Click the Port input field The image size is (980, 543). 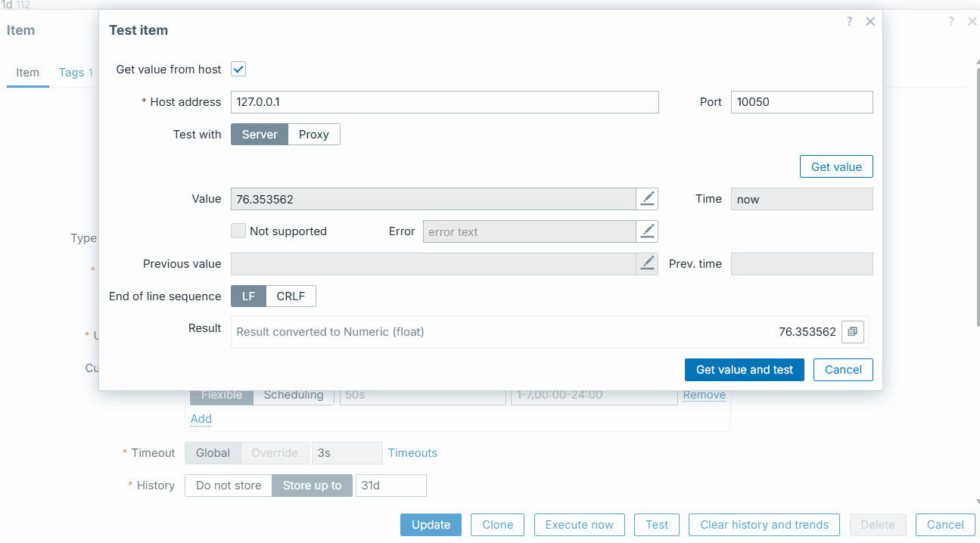coord(801,102)
